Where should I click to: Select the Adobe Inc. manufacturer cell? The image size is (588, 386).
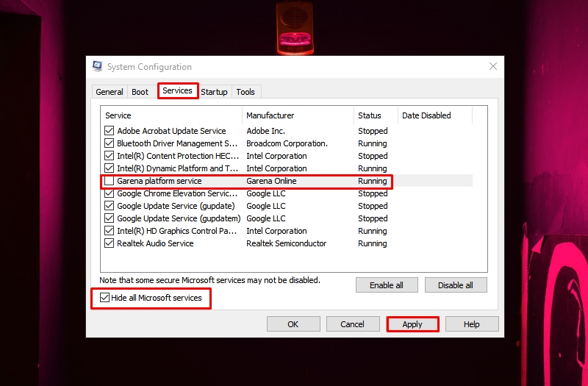coord(266,131)
